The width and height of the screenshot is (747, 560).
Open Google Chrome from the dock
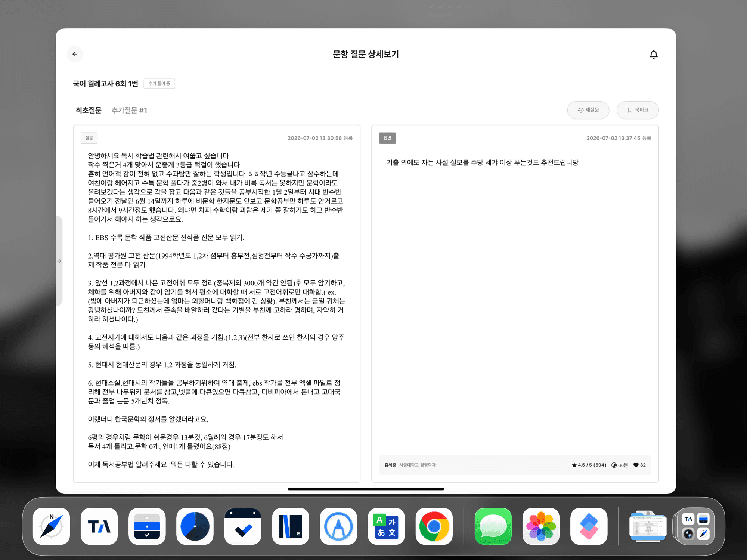434,526
